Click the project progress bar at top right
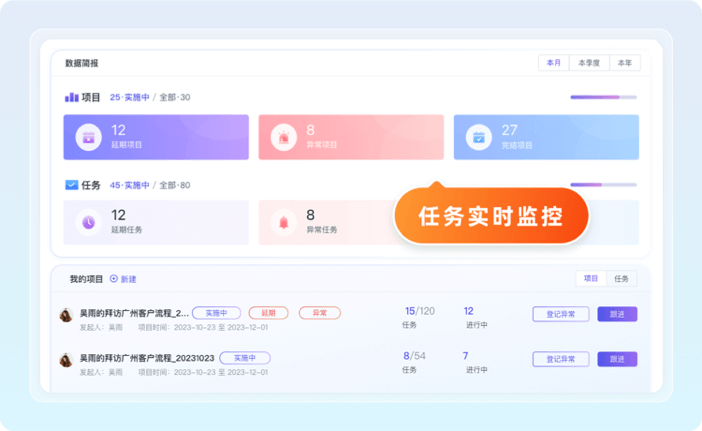The height and width of the screenshot is (431, 702). click(603, 97)
